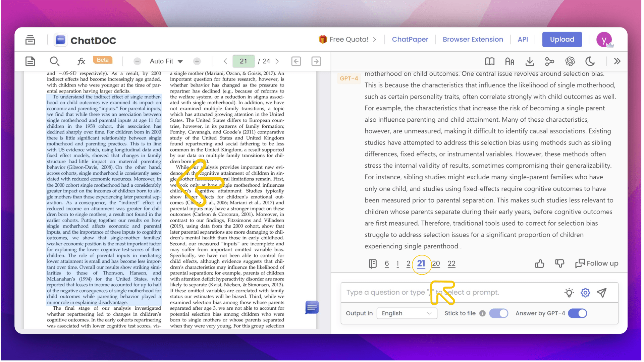Click the download icon in chat toolbar
Viewport: 644px width, 362px height.
tap(530, 61)
